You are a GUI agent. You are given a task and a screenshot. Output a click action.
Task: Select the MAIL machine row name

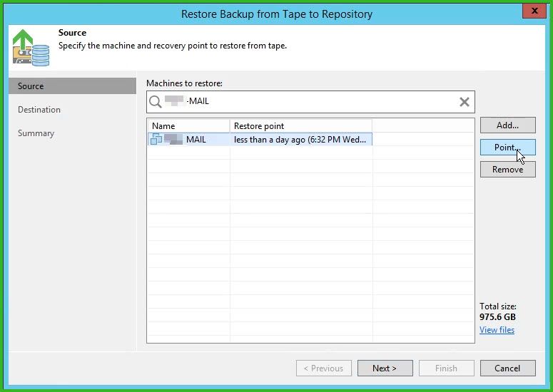tap(196, 140)
